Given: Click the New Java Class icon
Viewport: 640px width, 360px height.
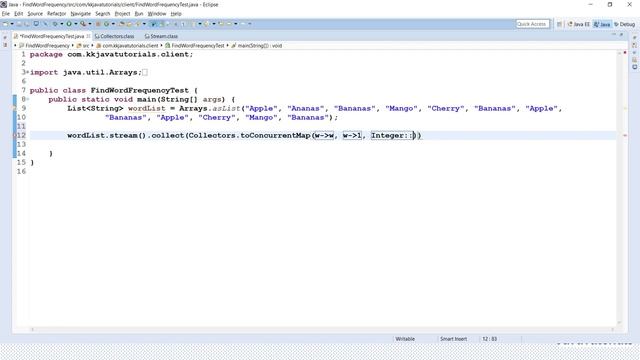Looking at the screenshot, I should pyautogui.click(x=107, y=24).
